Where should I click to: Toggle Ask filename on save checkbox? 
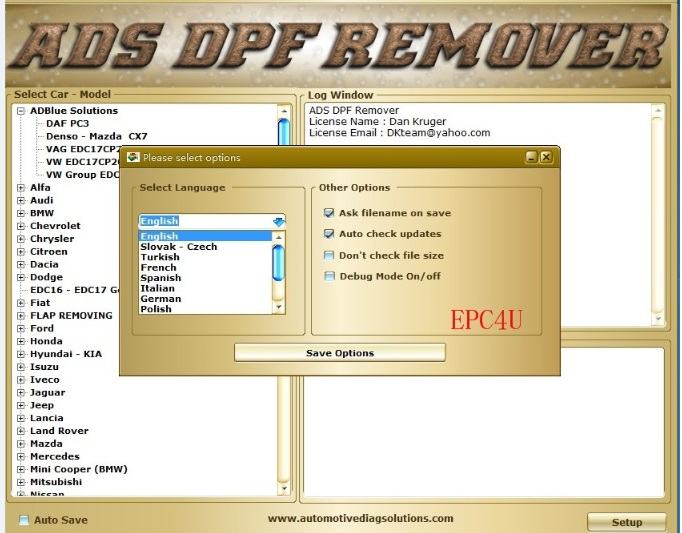click(329, 213)
